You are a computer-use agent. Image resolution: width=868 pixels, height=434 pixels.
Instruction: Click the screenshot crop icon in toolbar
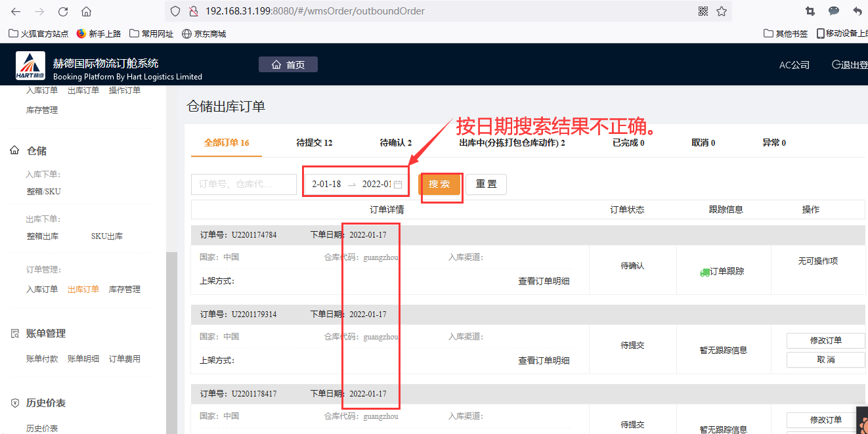pos(810,11)
